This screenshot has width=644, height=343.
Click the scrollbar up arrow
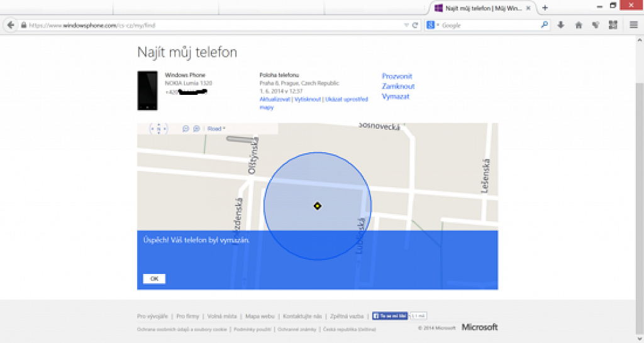coord(640,40)
